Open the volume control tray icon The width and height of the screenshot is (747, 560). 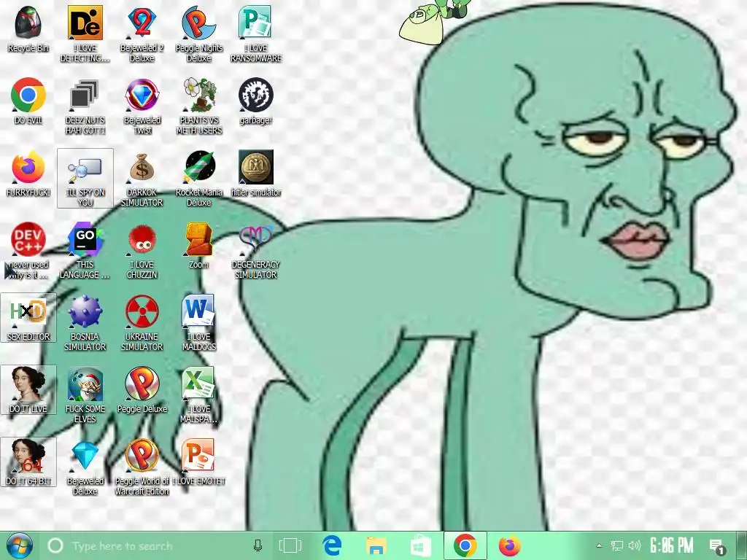pyautogui.click(x=635, y=545)
